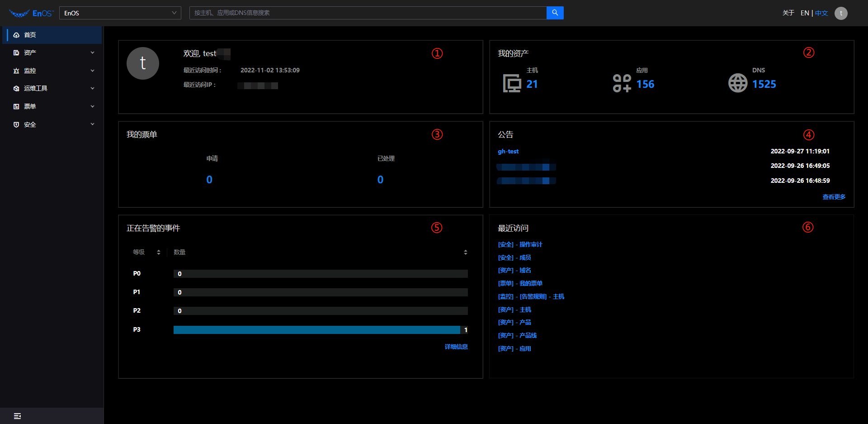Click the announcement dated 2022-09-26 16:48:59

pyautogui.click(x=527, y=181)
